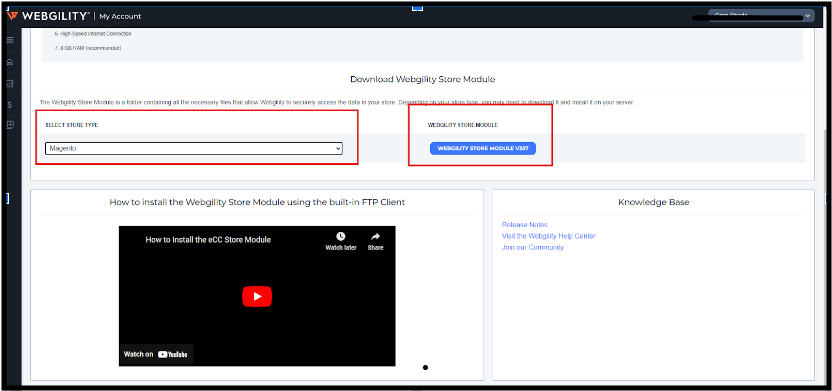
Task: Click 'Download Webgility Store Module' heading
Action: click(422, 79)
